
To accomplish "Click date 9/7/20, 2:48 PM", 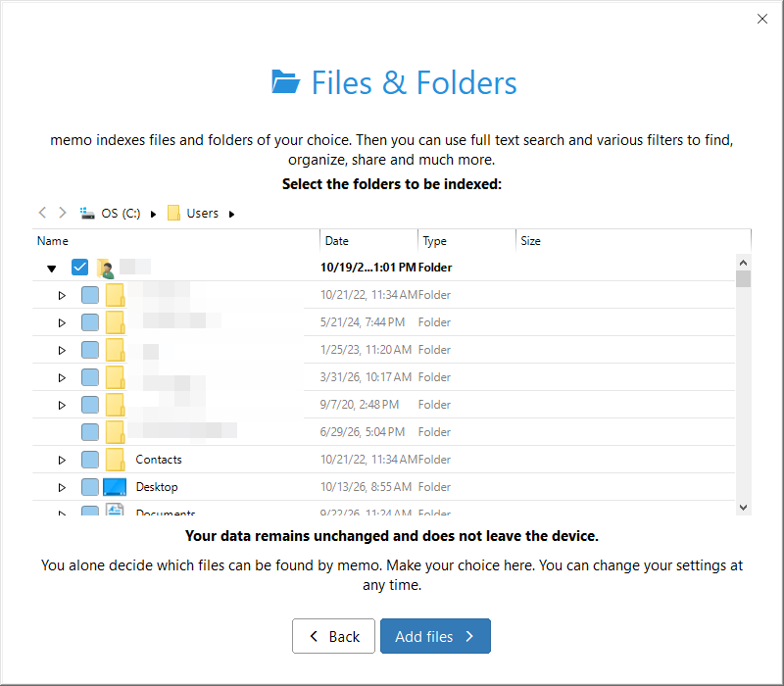I will (x=360, y=405).
